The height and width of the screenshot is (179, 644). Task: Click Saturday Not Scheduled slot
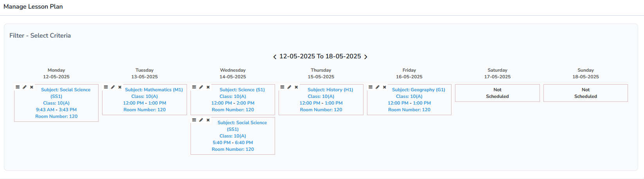[x=497, y=93]
